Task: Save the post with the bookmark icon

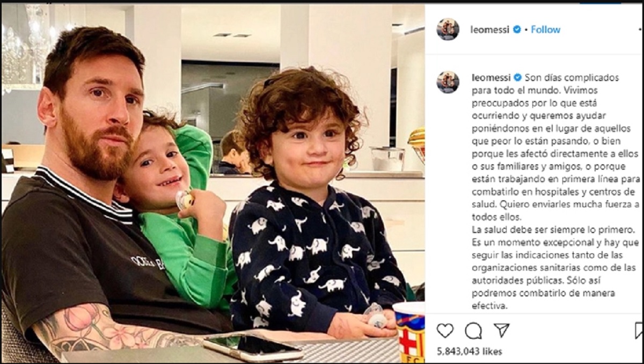Action: pyautogui.click(x=639, y=330)
